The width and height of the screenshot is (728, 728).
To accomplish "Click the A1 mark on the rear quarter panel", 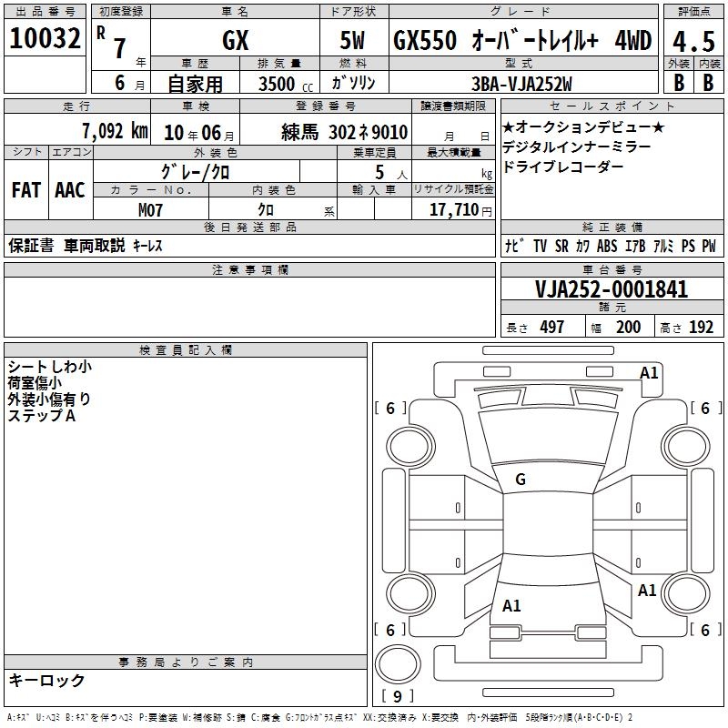I will click(x=647, y=591).
